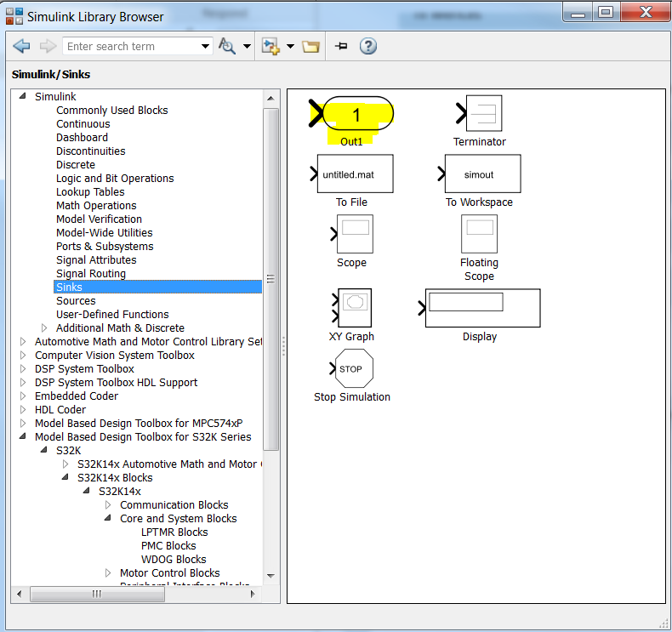This screenshot has width=672, height=632.
Task: Click the tree scroll-down arrow
Action: pyautogui.click(x=271, y=576)
